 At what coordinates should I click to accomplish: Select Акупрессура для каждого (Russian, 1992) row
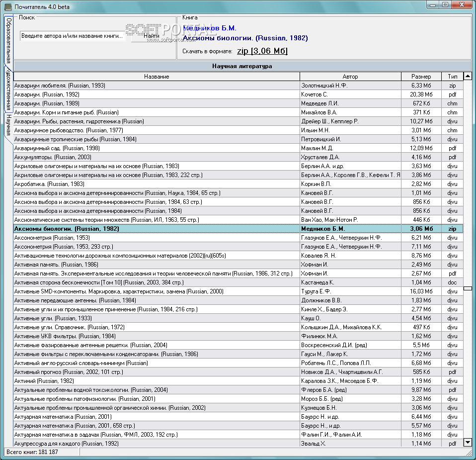tap(238, 444)
